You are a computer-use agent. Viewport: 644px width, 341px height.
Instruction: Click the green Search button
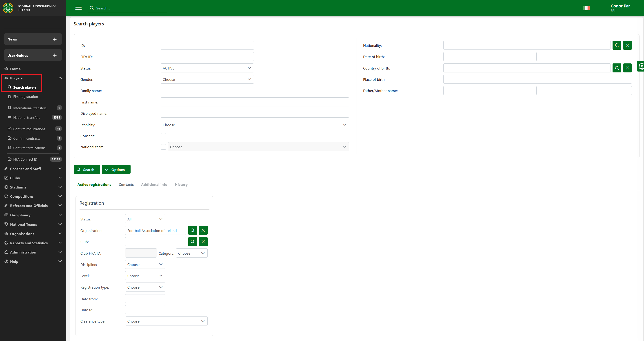[87, 169]
